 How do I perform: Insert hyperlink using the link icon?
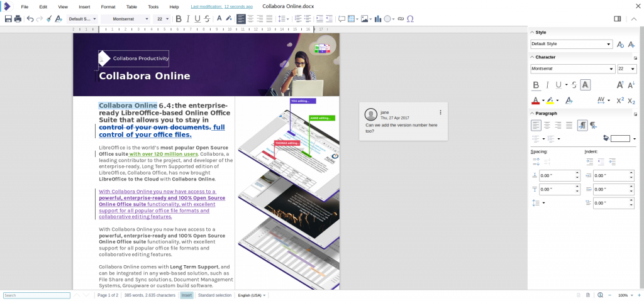point(400,19)
